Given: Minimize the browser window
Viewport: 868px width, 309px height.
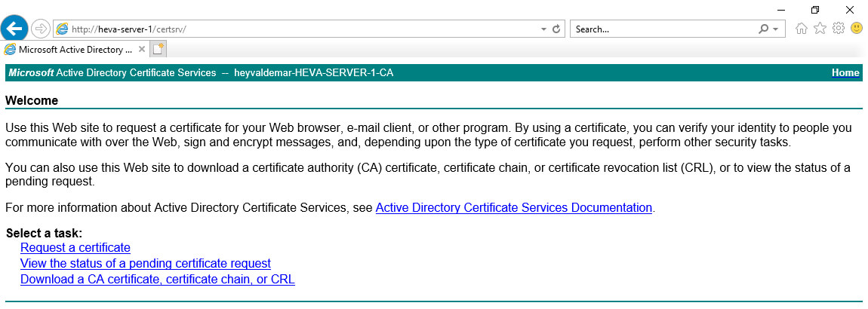Looking at the screenshot, I should click(x=781, y=9).
